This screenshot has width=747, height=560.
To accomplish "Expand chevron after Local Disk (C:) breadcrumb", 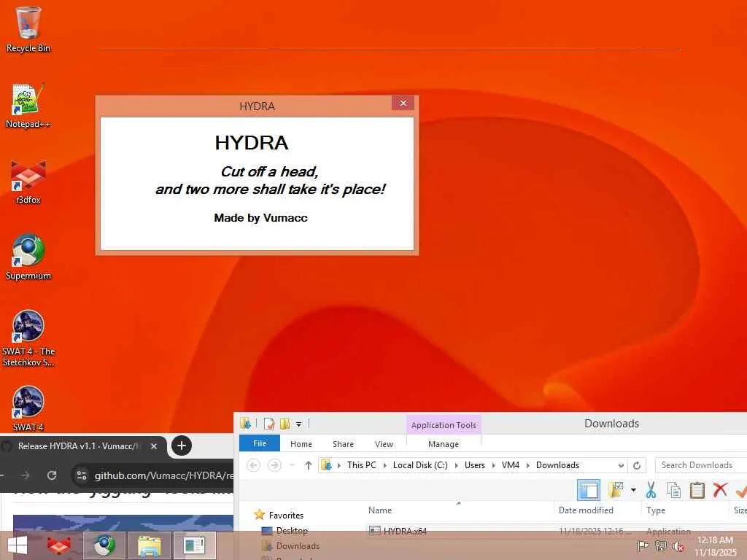I will 456,465.
